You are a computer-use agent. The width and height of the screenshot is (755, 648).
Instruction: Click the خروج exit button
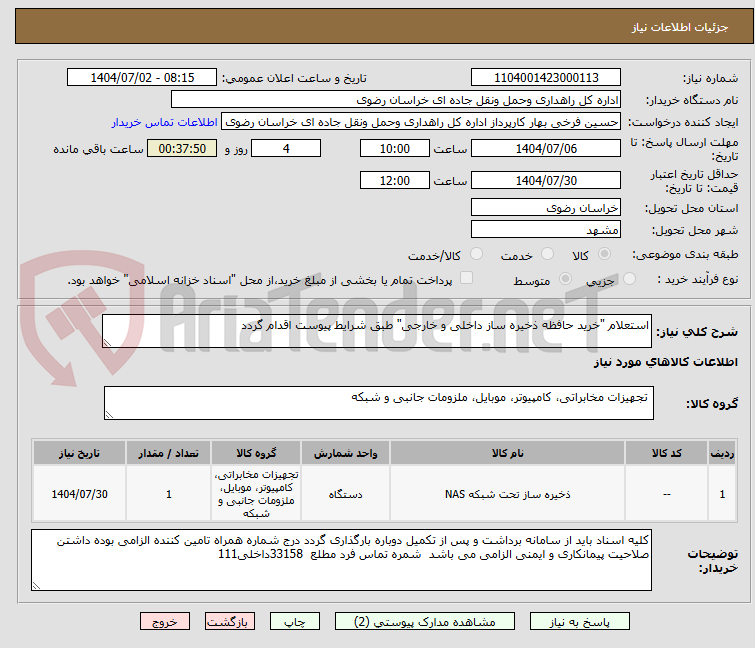click(165, 621)
